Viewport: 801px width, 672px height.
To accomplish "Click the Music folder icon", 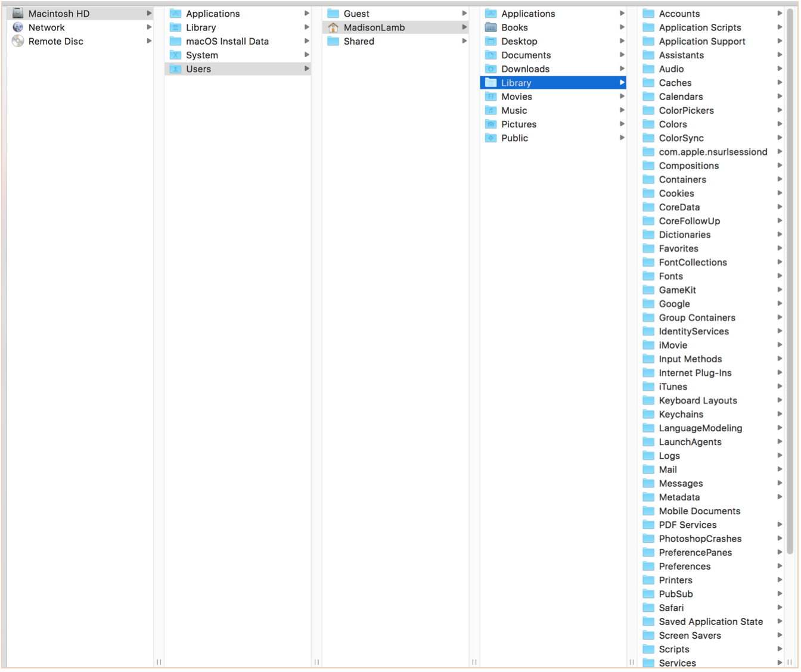I will tap(491, 110).
